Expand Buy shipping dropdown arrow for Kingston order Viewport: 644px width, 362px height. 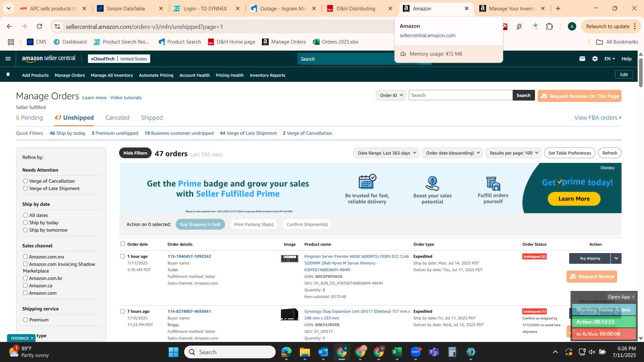pyautogui.click(x=616, y=258)
